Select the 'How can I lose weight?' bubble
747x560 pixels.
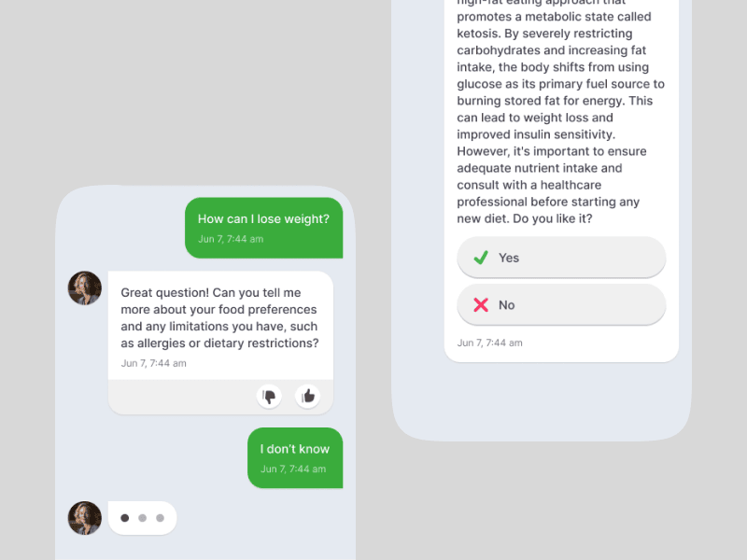click(x=264, y=228)
